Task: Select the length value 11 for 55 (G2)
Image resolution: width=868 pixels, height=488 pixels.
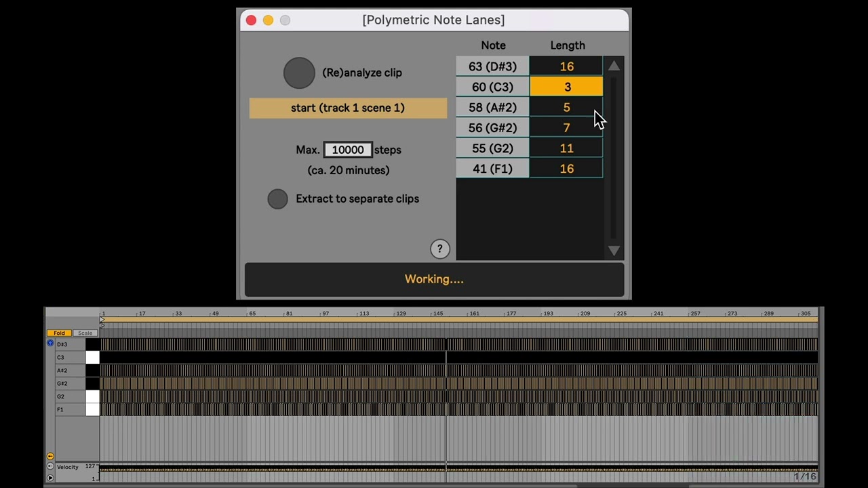Action: [x=566, y=148]
